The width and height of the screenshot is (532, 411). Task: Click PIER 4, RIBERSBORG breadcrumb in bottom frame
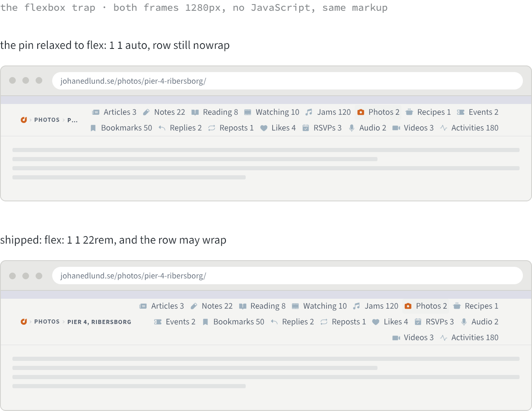tap(99, 322)
